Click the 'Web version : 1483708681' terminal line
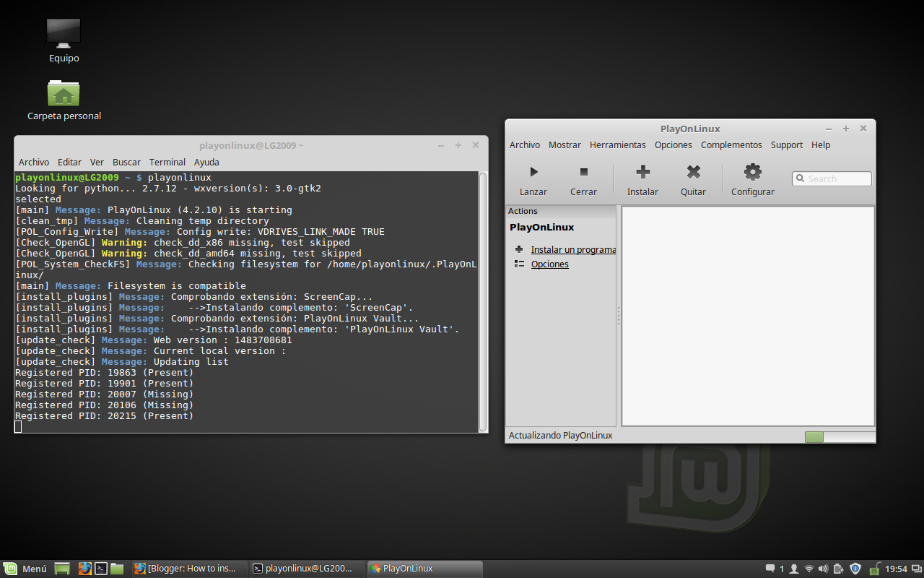Viewport: 924px width, 578px height. click(x=154, y=340)
